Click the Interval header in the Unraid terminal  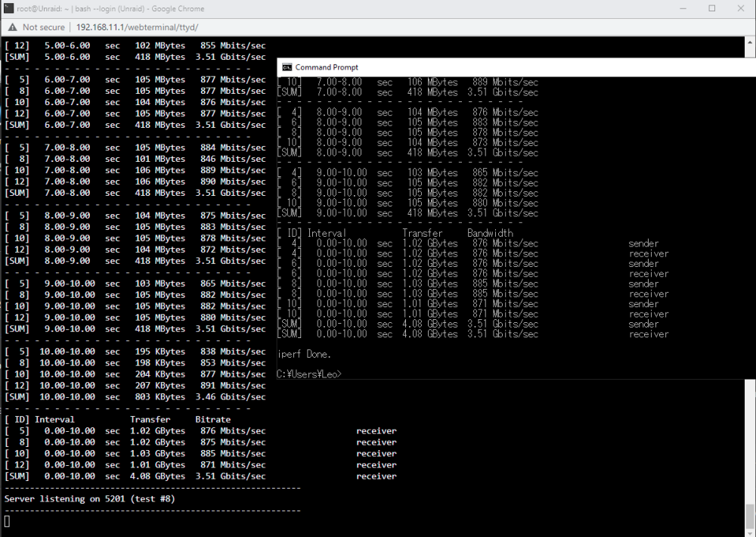tap(54, 419)
